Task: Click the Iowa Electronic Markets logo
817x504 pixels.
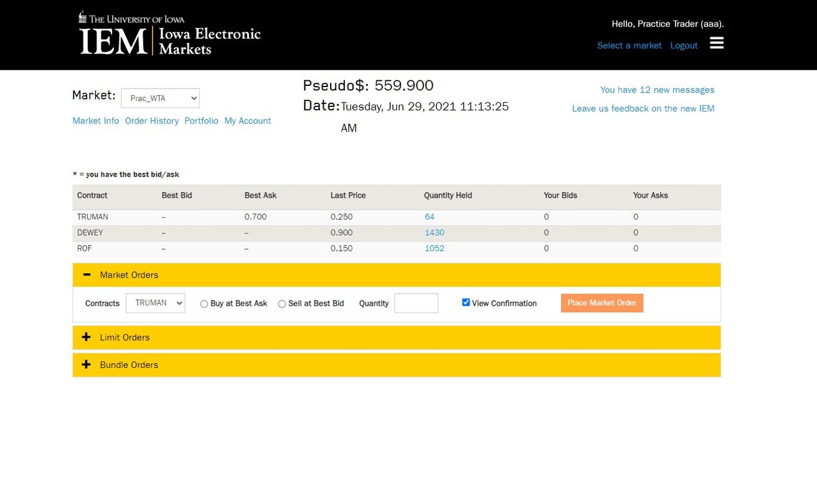Action: pos(169,33)
